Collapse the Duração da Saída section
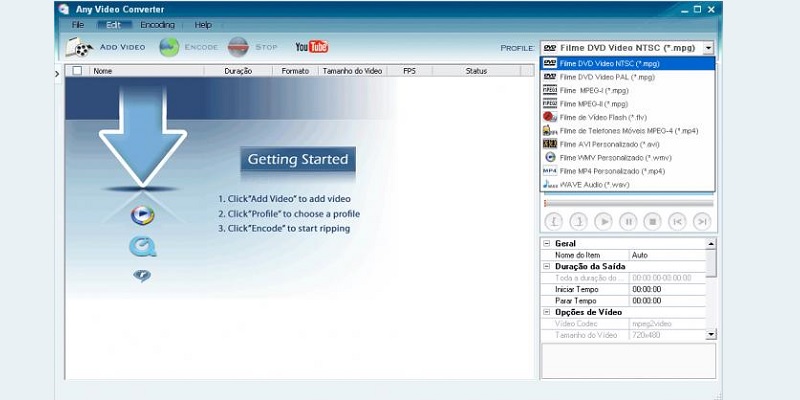This screenshot has width=800, height=400. click(546, 266)
